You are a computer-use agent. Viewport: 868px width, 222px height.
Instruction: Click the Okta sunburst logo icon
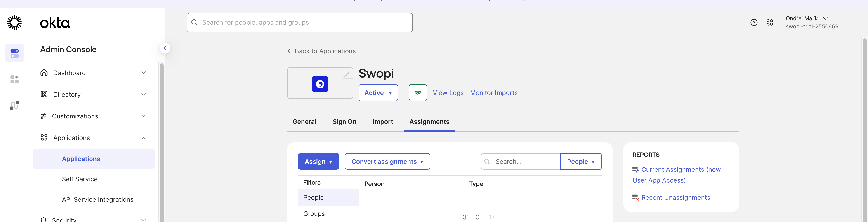pyautogui.click(x=14, y=23)
